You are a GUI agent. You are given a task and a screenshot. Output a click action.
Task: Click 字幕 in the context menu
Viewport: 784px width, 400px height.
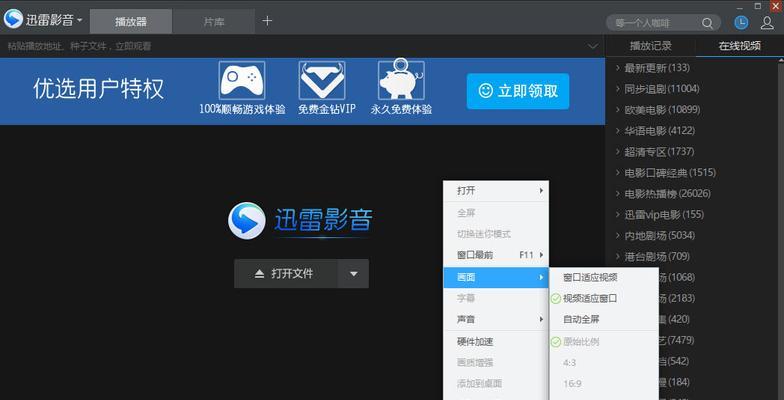click(496, 298)
